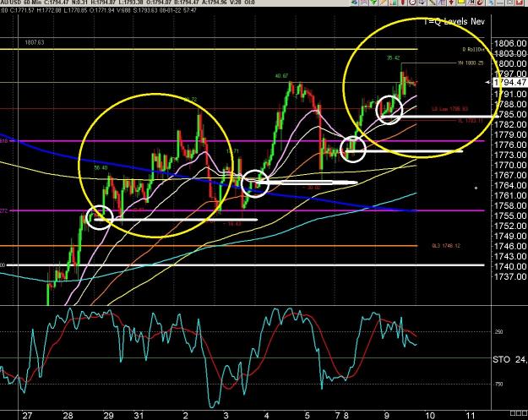The height and width of the screenshot is (420, 528).
Task: Click the 1807.63 level label
Action: click(x=35, y=42)
